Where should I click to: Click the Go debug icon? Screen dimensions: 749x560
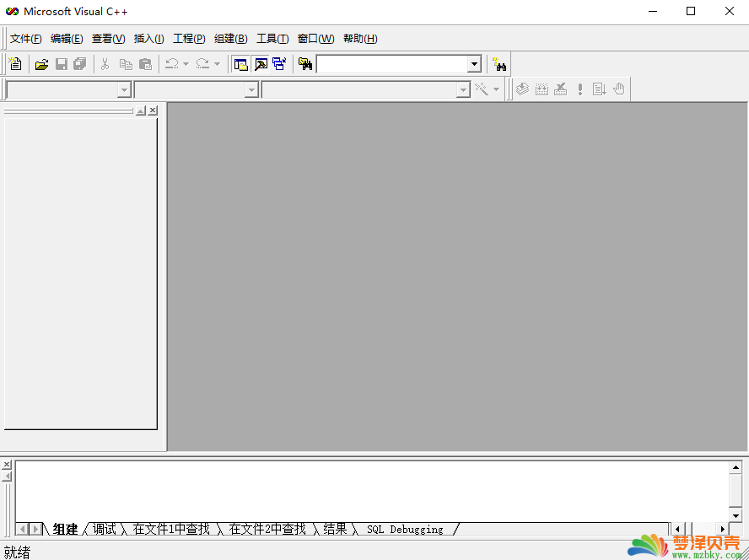600,89
